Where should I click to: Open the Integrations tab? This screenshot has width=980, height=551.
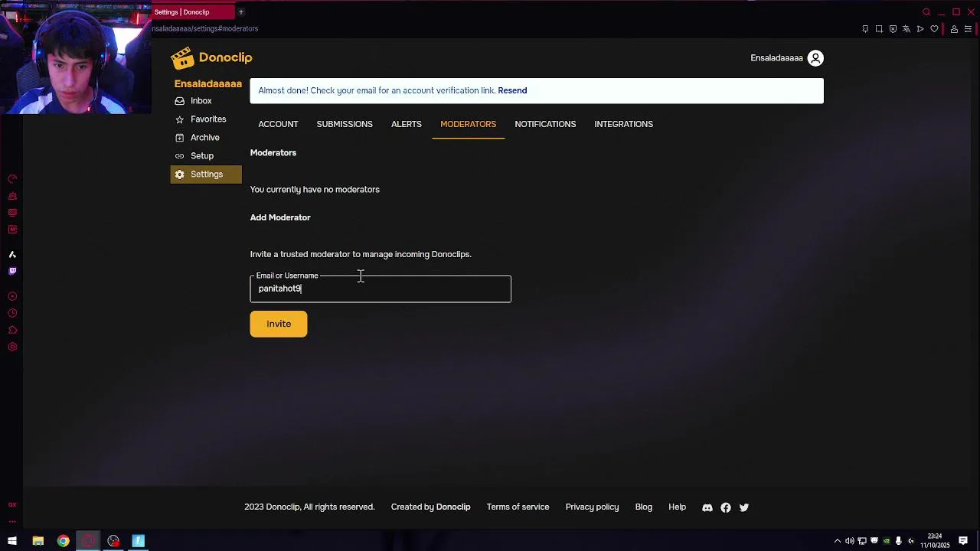(623, 124)
